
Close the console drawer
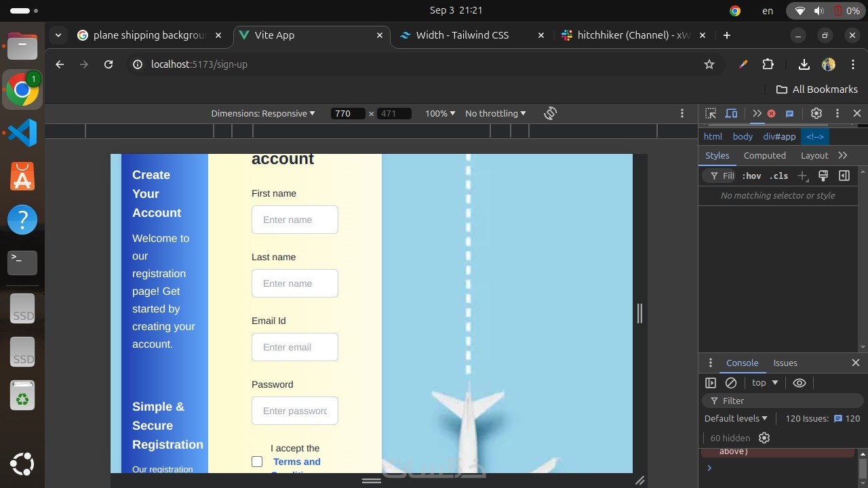click(x=856, y=363)
